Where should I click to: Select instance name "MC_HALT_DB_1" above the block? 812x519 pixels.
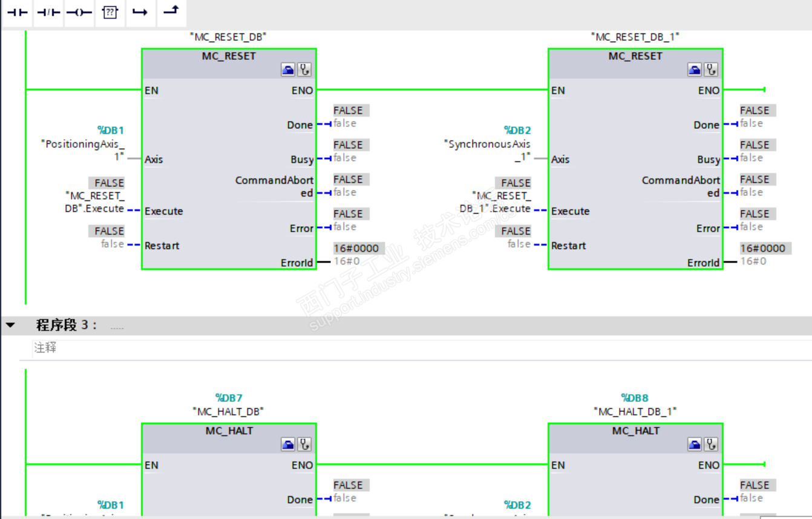pyautogui.click(x=635, y=411)
